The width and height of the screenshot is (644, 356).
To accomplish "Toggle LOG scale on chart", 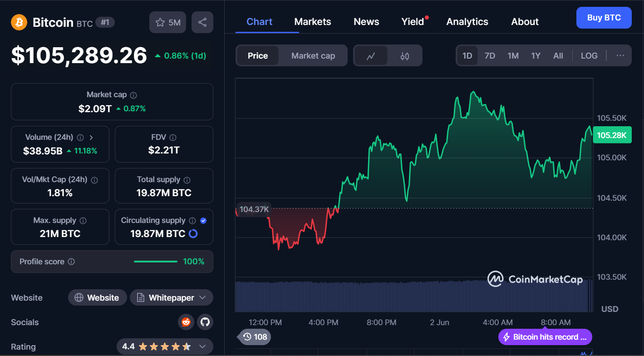I will [x=589, y=56].
